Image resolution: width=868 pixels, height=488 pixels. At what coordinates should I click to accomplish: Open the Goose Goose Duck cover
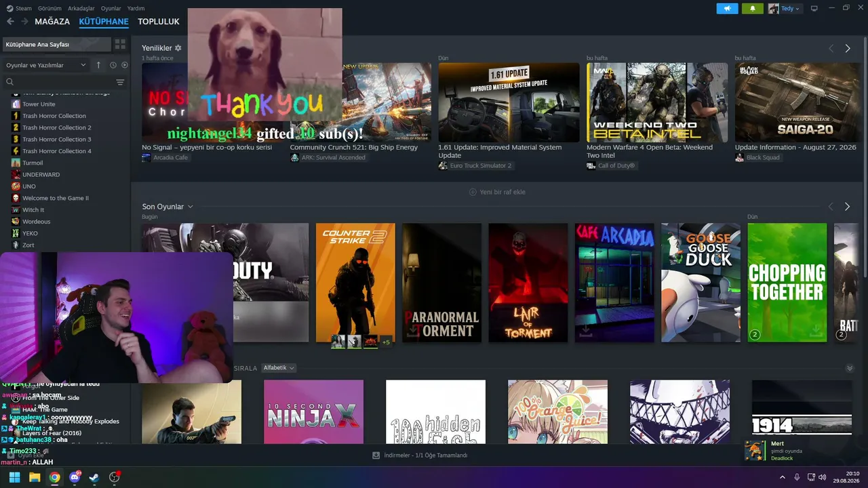[701, 283]
